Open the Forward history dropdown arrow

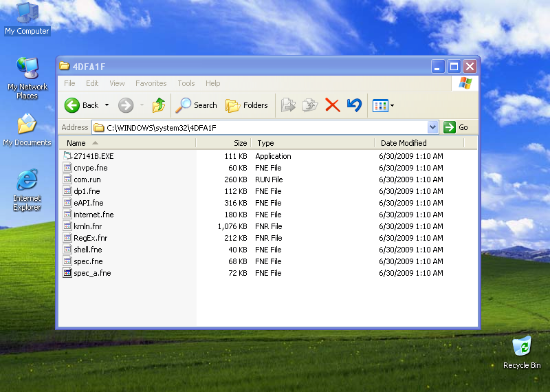tap(142, 105)
